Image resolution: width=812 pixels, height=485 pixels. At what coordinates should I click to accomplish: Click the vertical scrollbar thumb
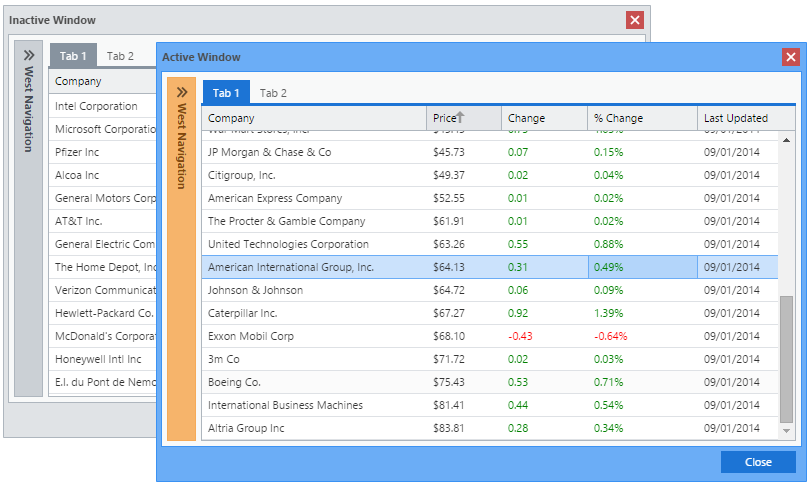coord(786,359)
